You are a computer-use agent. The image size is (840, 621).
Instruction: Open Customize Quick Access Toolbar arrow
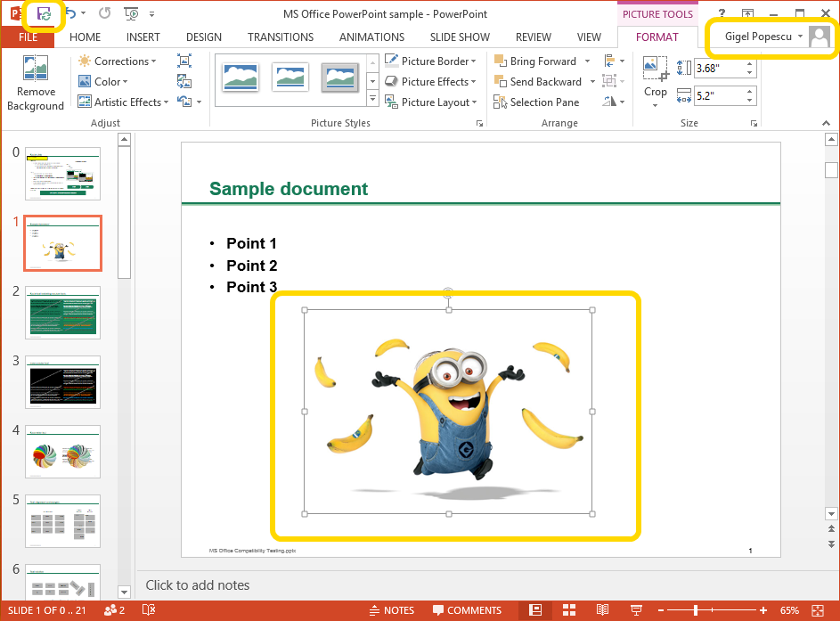pyautogui.click(x=152, y=14)
